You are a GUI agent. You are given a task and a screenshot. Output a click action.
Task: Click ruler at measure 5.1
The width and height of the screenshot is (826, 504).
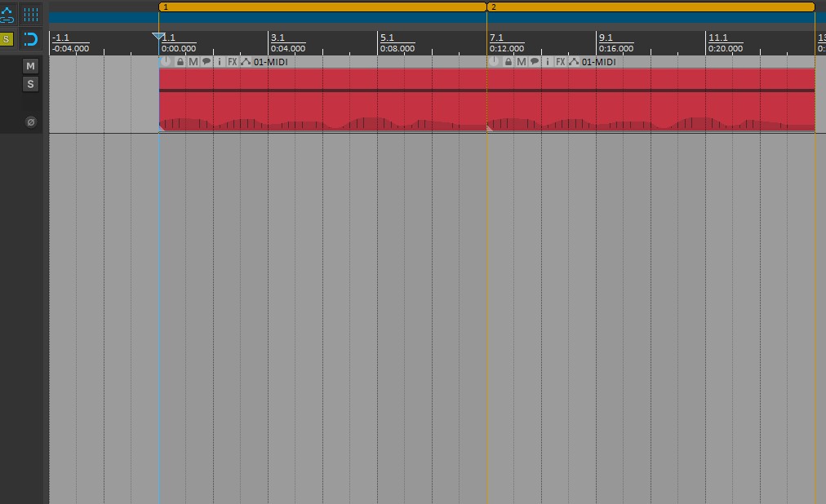387,38
